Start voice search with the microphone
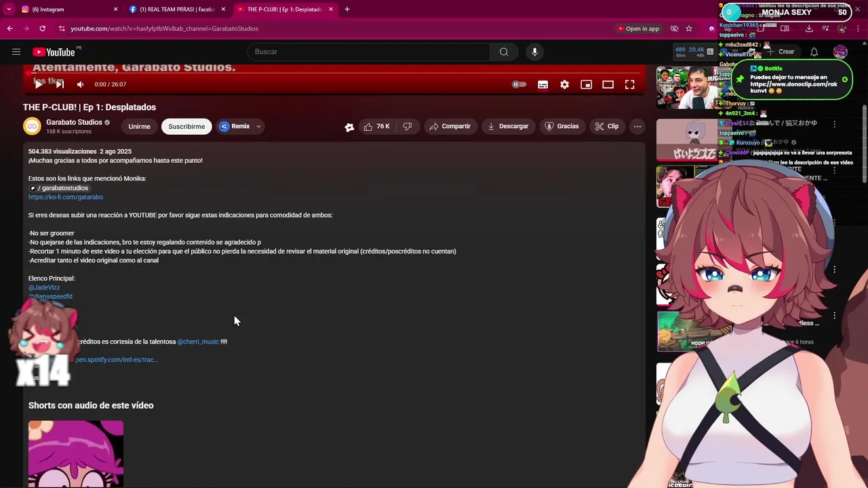868x488 pixels. point(534,52)
